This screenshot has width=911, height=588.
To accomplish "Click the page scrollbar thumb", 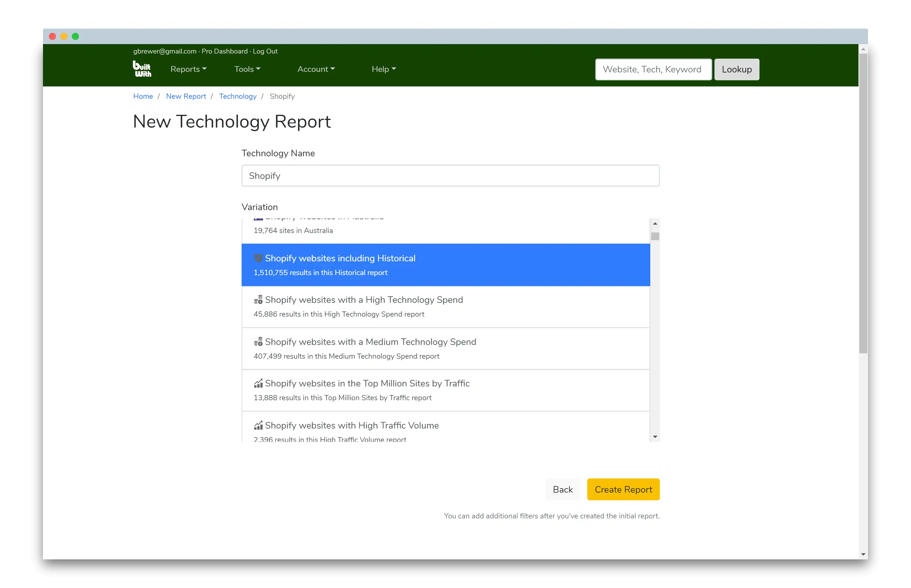I will pos(863,204).
